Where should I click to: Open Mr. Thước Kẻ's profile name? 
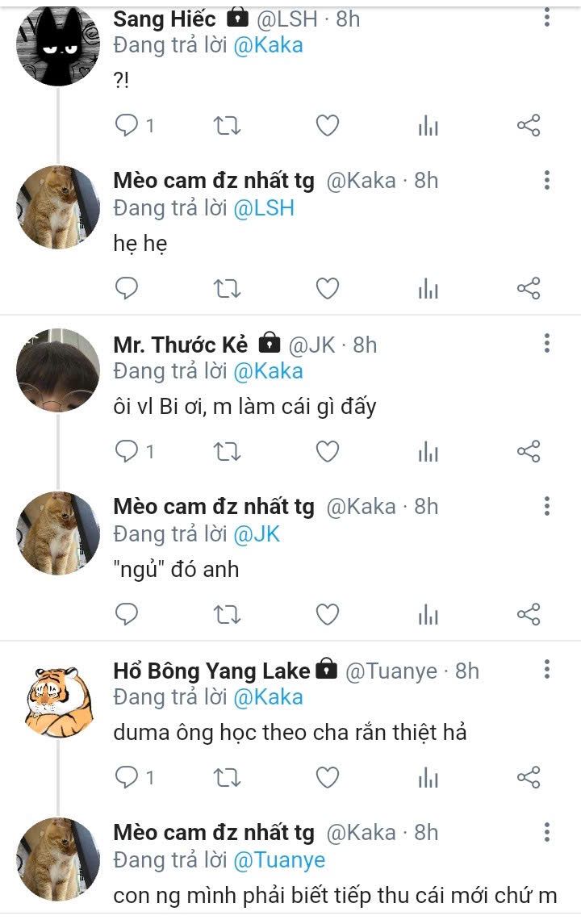coord(181,345)
